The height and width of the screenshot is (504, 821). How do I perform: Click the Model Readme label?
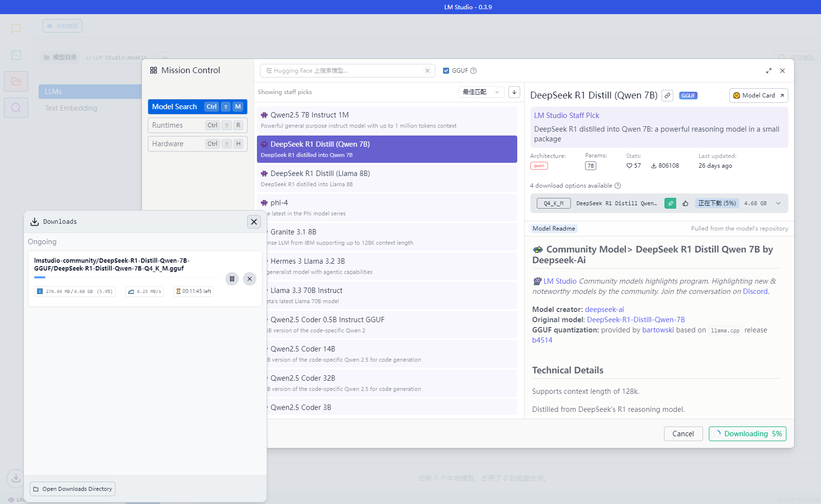[554, 229]
